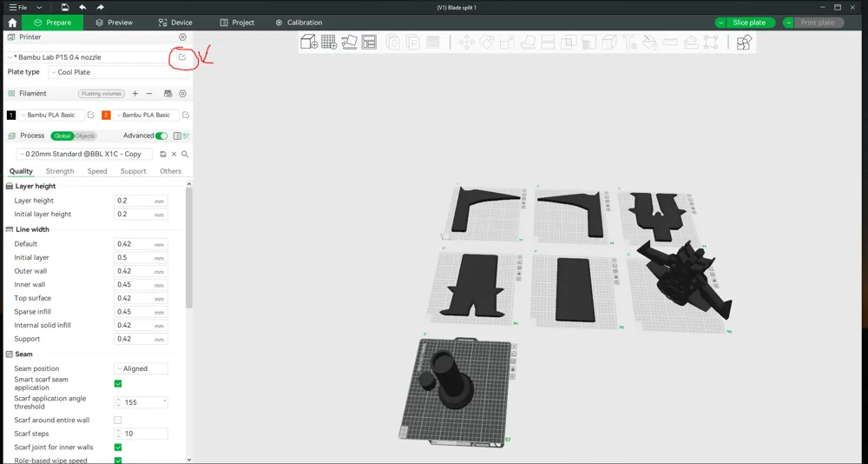
Task: Click the Arrange all objects icon
Action: tap(369, 42)
